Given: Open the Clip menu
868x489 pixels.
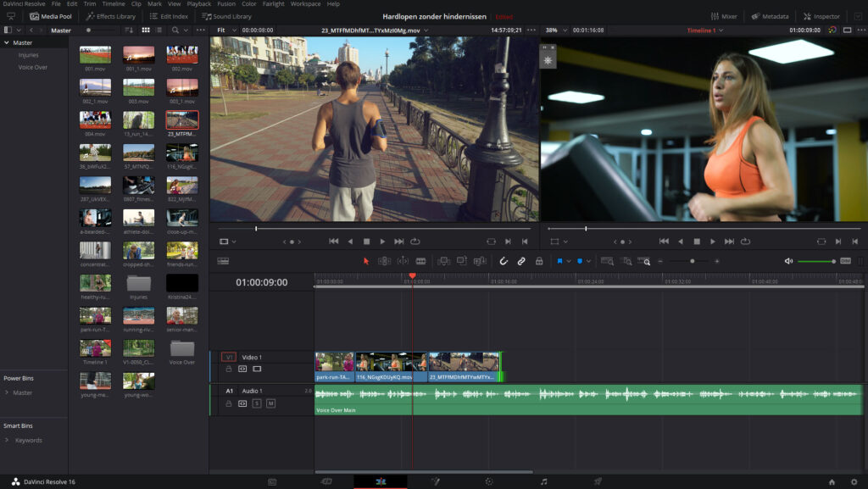Looking at the screenshot, I should pos(136,4).
